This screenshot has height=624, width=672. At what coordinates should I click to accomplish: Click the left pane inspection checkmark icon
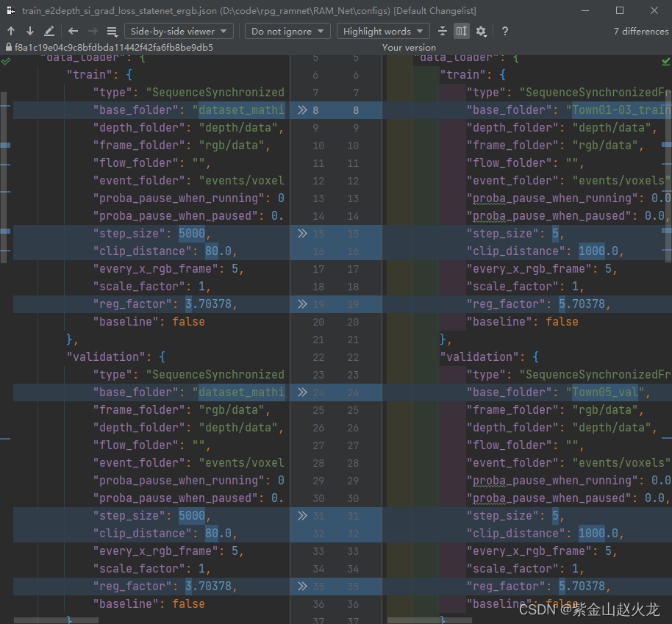[6, 62]
